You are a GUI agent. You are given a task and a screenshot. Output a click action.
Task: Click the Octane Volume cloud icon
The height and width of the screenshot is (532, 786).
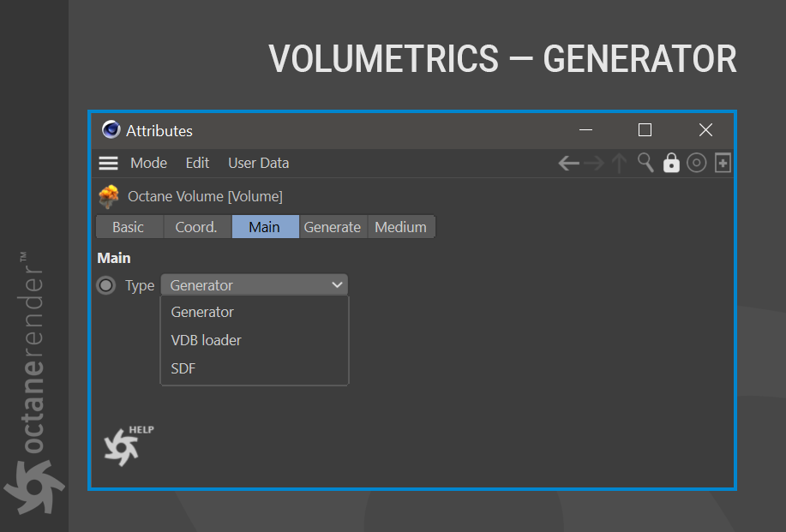tap(109, 196)
